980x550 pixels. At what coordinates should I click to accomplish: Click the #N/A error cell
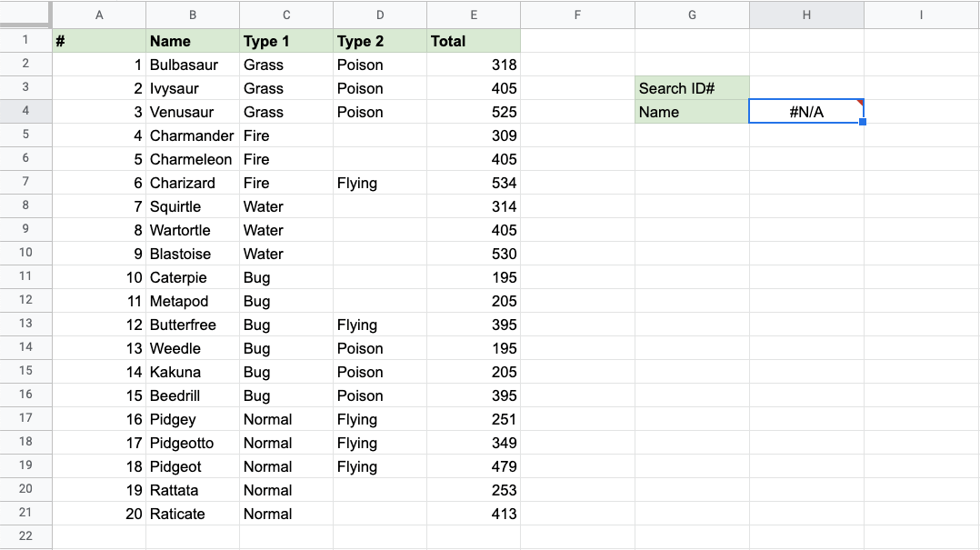point(805,112)
